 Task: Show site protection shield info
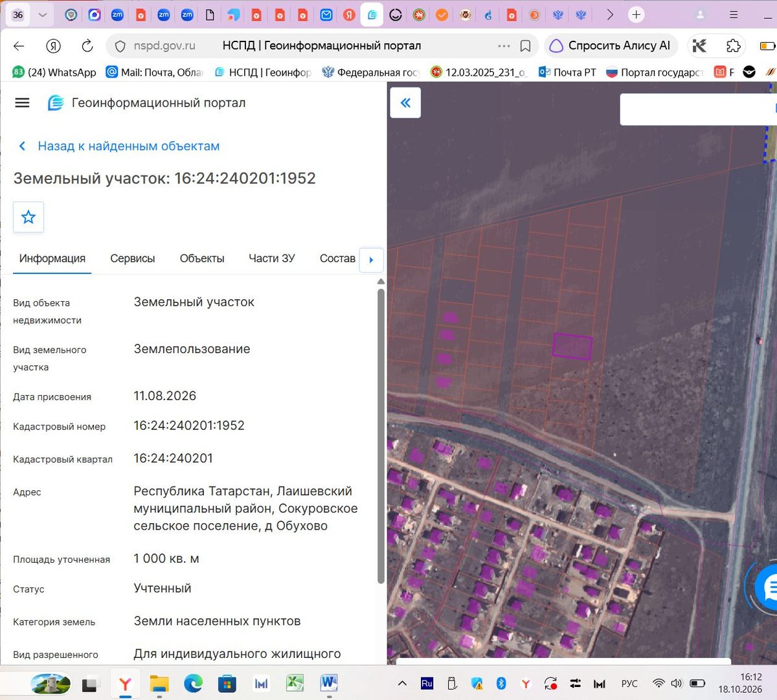coord(120,46)
